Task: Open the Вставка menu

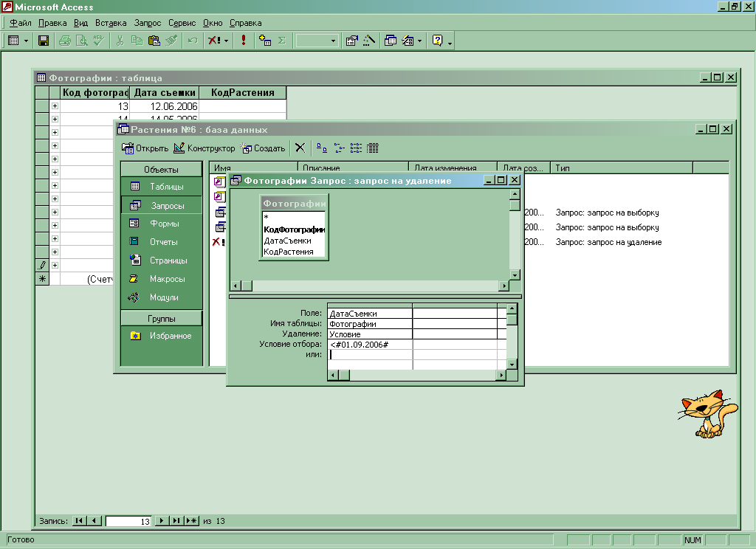Action: pos(111,23)
